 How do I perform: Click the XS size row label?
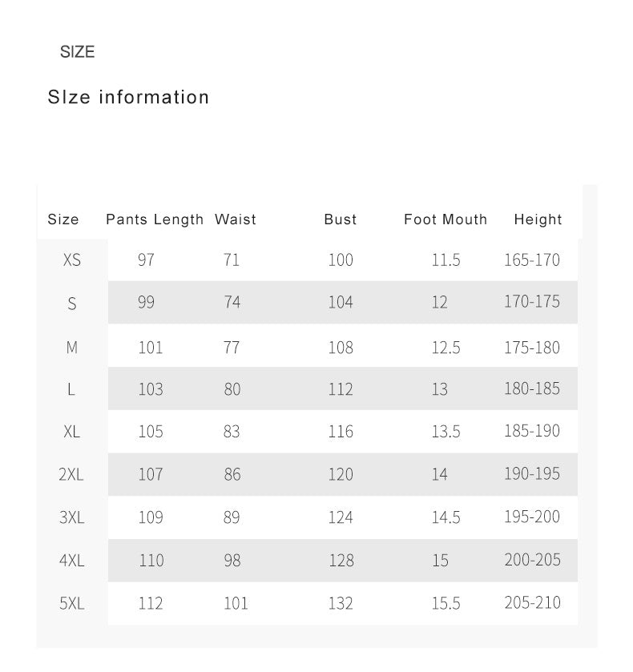72,260
